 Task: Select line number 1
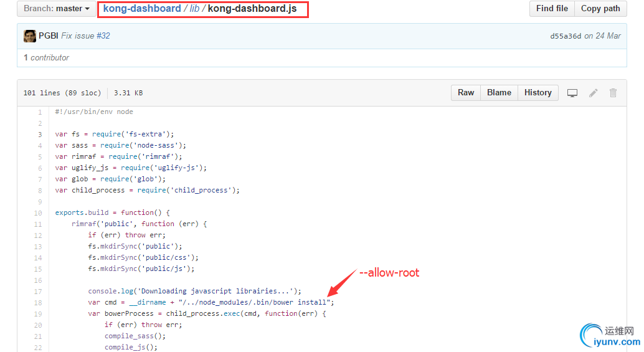[x=40, y=112]
